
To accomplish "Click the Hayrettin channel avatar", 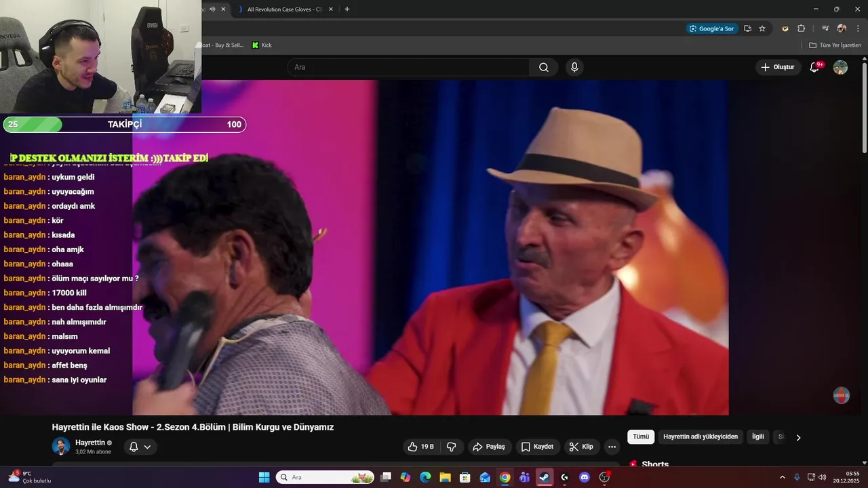I will click(61, 447).
